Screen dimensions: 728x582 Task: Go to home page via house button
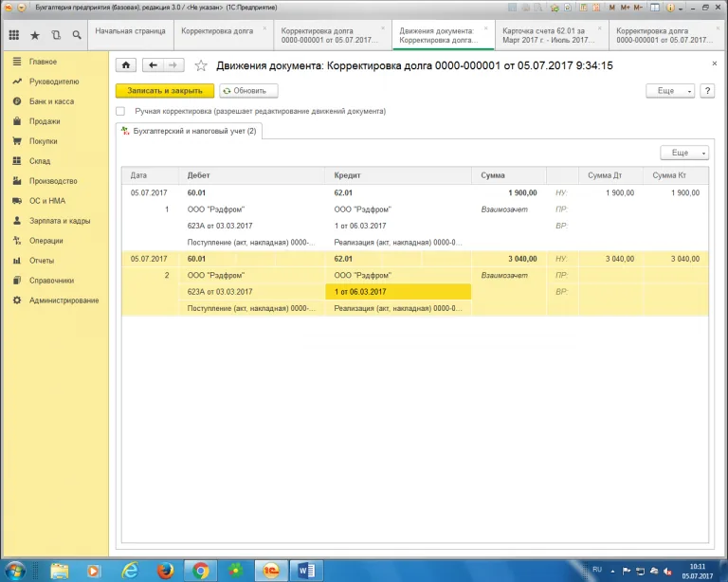click(126, 65)
